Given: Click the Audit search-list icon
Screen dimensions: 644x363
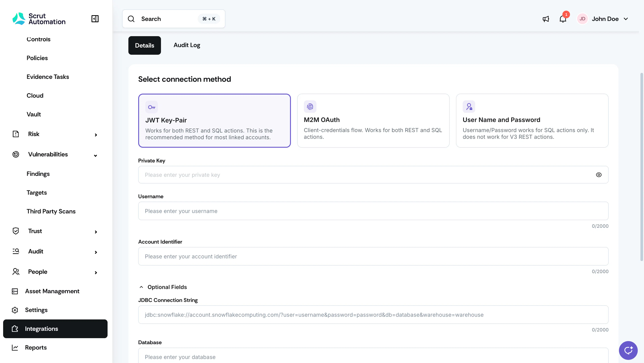Looking at the screenshot, I should click(x=16, y=251).
